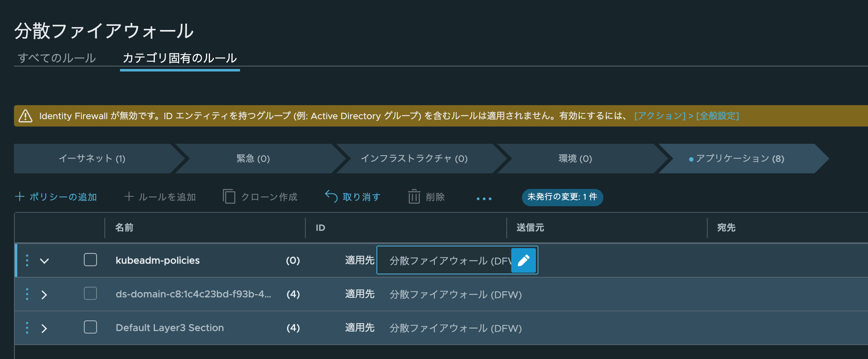Screen dimensions: 868x359
Task: Open the three-dot more actions menu
Action: (x=484, y=198)
